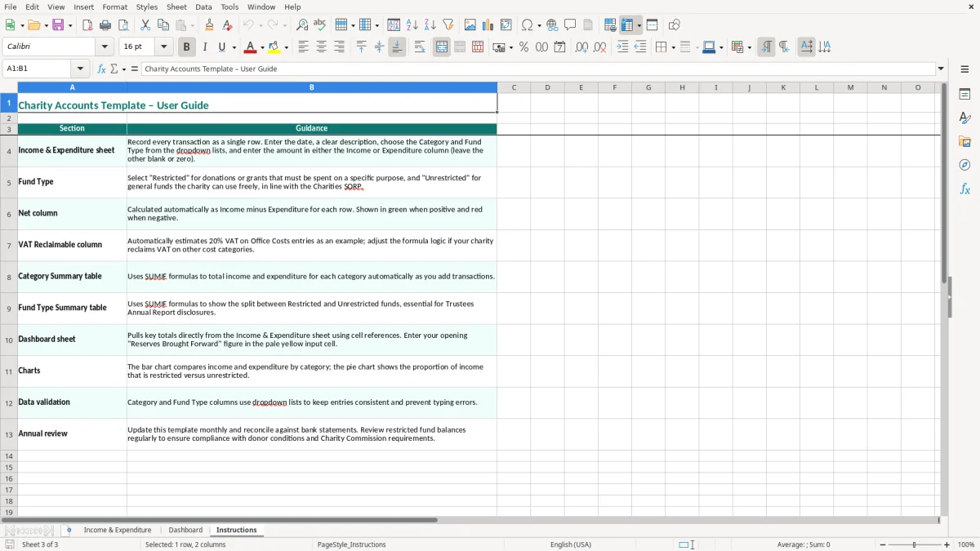Enable Align Bottom
The width and height of the screenshot is (980, 551).
point(397,47)
